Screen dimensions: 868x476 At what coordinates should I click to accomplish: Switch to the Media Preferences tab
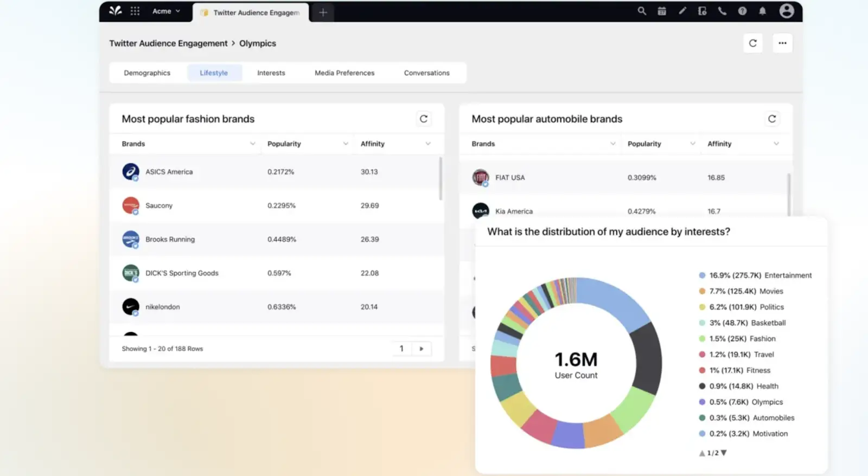click(344, 73)
